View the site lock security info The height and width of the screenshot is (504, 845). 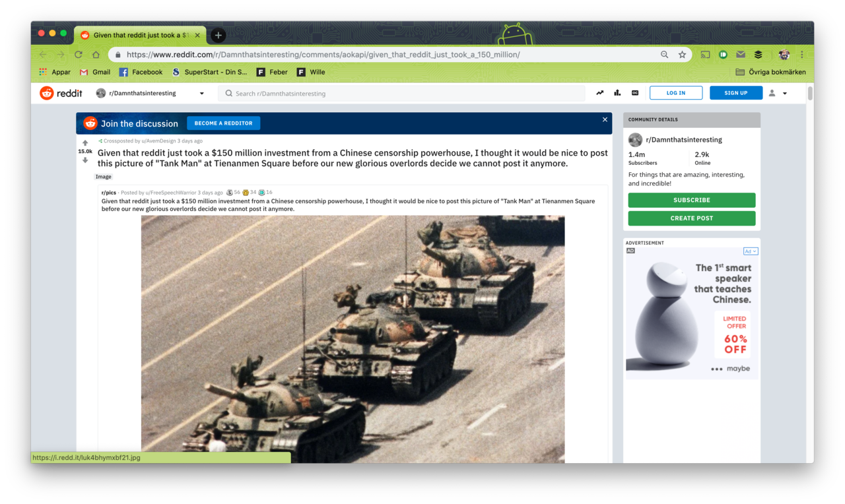tap(118, 55)
